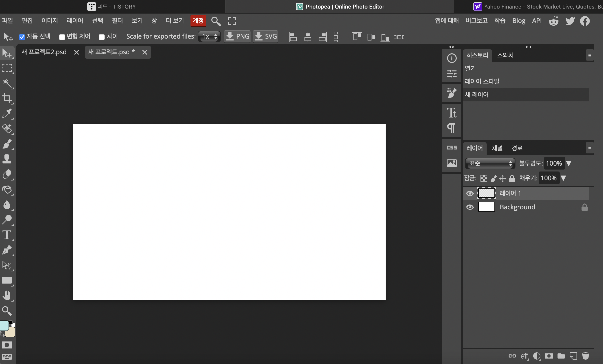
Task: Open the 필터 menu
Action: [117, 21]
